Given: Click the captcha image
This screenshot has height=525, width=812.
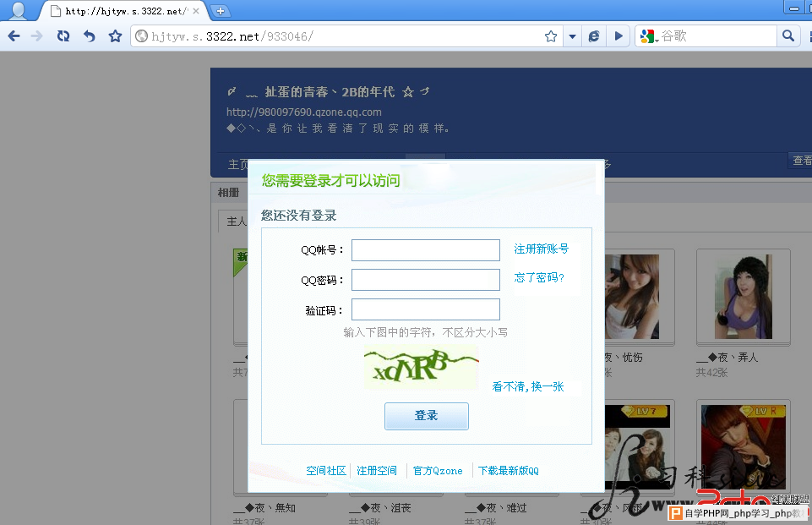Looking at the screenshot, I should click(x=421, y=367).
